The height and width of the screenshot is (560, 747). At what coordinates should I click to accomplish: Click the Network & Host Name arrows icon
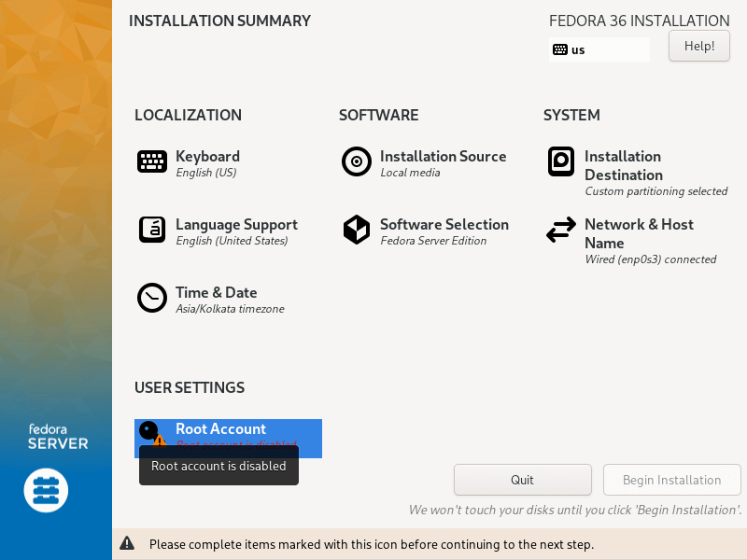(561, 230)
